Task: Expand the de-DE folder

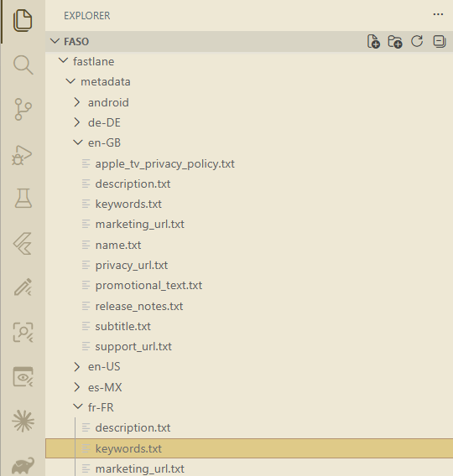Action: point(77,122)
